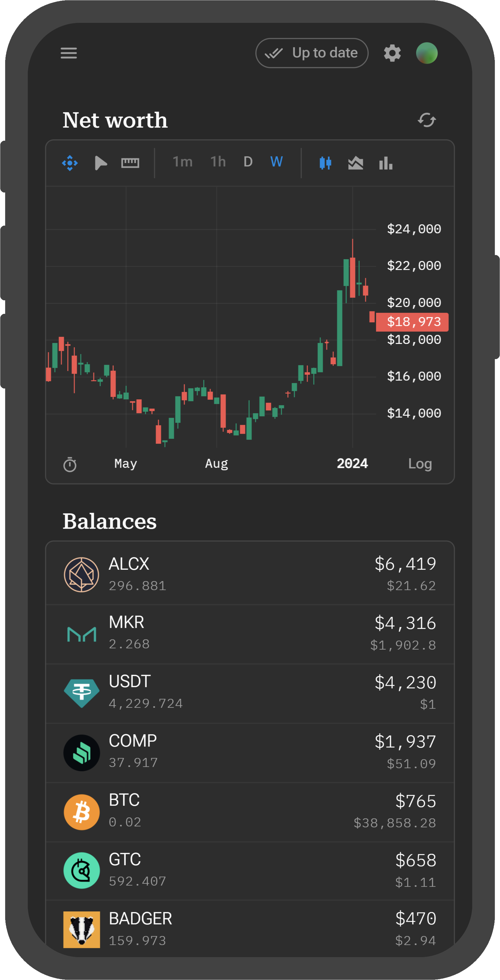Select the crosshair move tool
This screenshot has width=500, height=980.
click(70, 163)
